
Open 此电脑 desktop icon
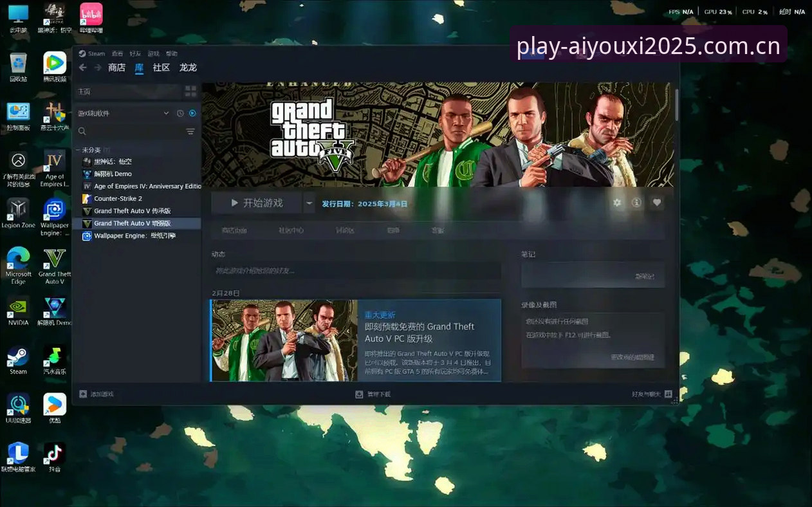click(18, 19)
